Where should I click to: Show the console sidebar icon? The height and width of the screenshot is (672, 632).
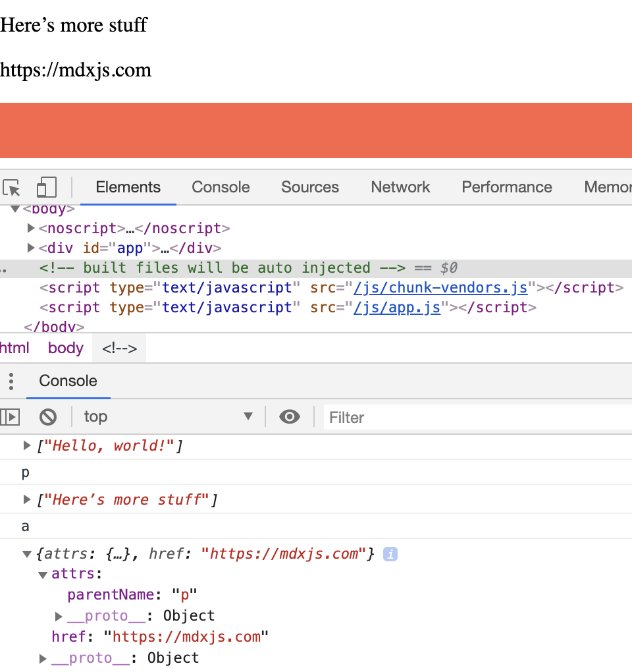(11, 417)
